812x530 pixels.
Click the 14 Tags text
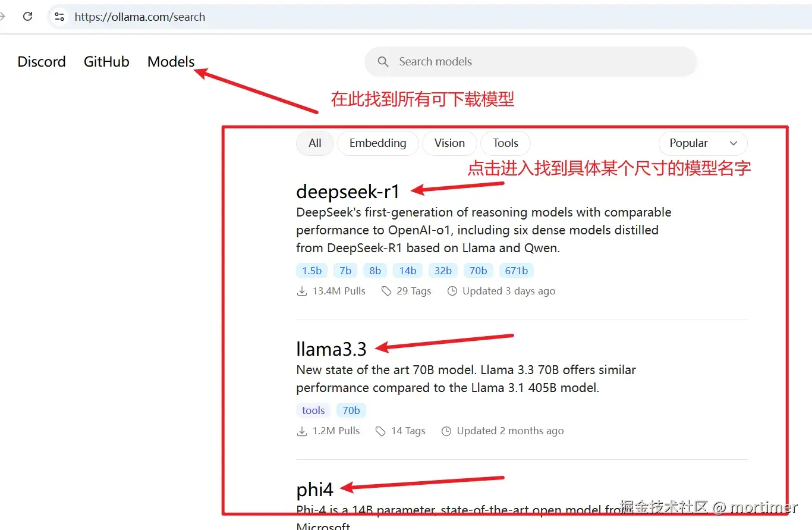[x=408, y=431]
